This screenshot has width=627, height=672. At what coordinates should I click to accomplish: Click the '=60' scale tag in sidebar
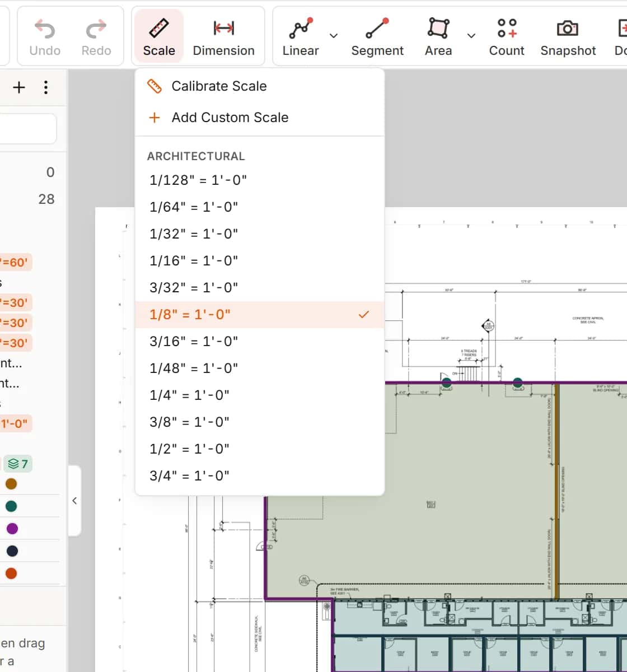(16, 262)
